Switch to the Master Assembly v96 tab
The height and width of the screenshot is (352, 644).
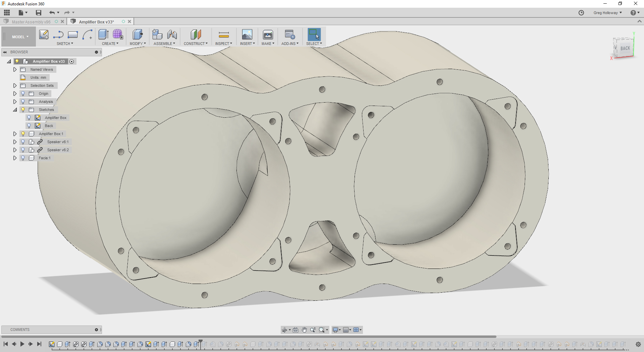click(31, 21)
